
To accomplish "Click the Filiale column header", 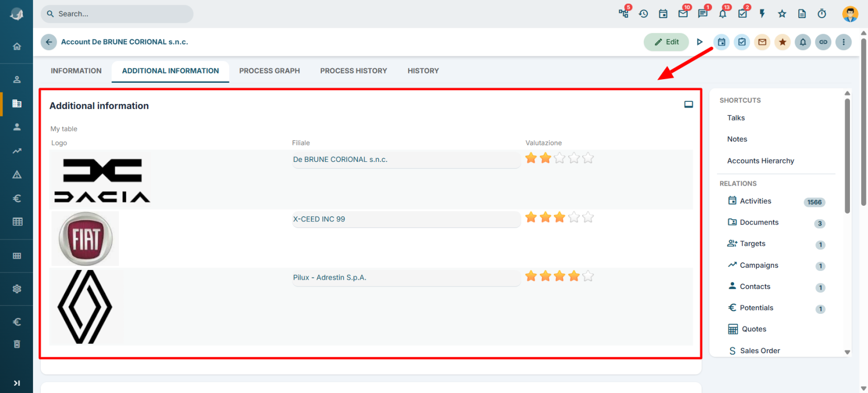I will click(x=301, y=143).
